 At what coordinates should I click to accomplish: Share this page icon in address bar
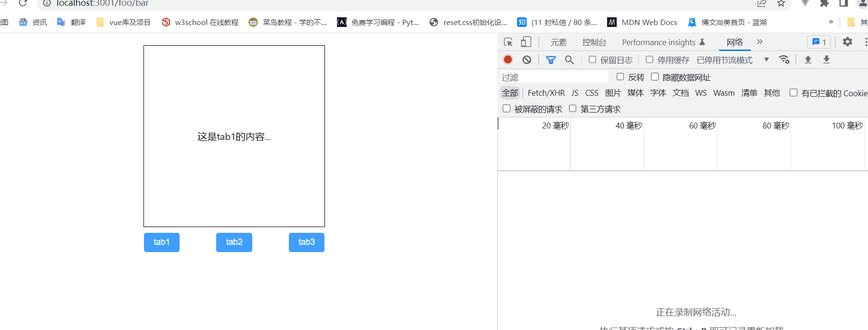coord(762,3)
